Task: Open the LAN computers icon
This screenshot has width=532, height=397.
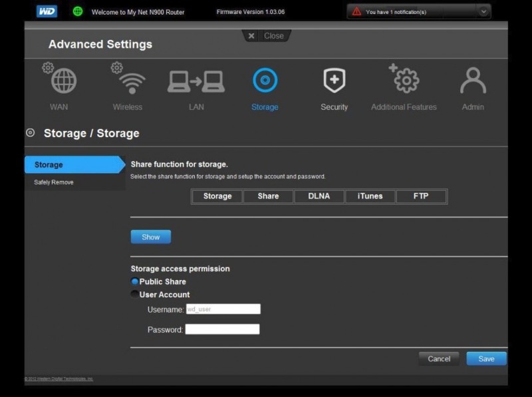Action: point(196,81)
